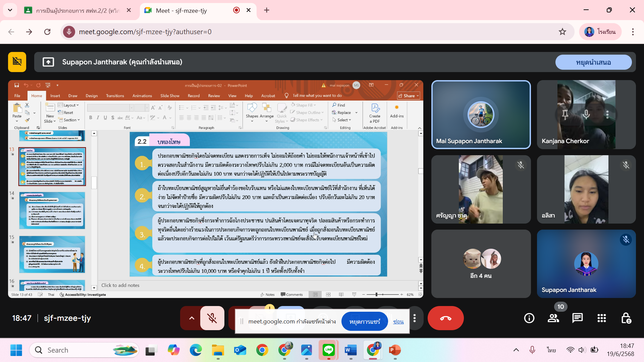The image size is (644, 362).
Task: Expand the Section dropdown
Action: (x=69, y=120)
